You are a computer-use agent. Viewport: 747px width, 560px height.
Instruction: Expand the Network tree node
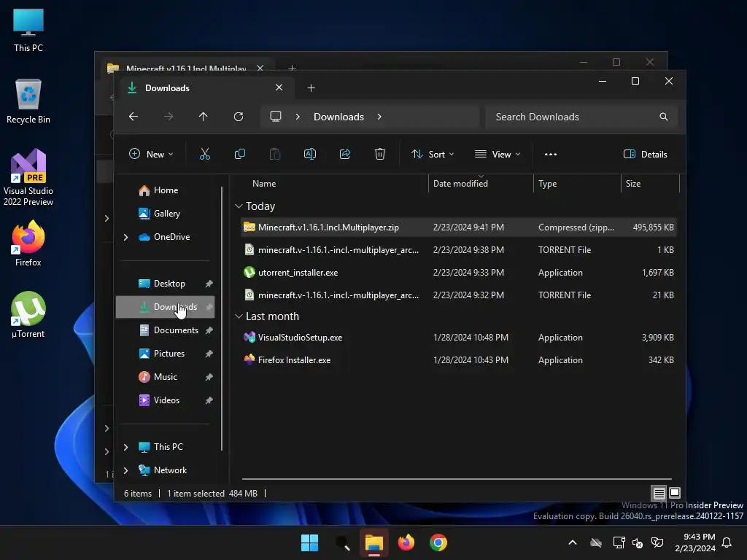pyautogui.click(x=125, y=470)
